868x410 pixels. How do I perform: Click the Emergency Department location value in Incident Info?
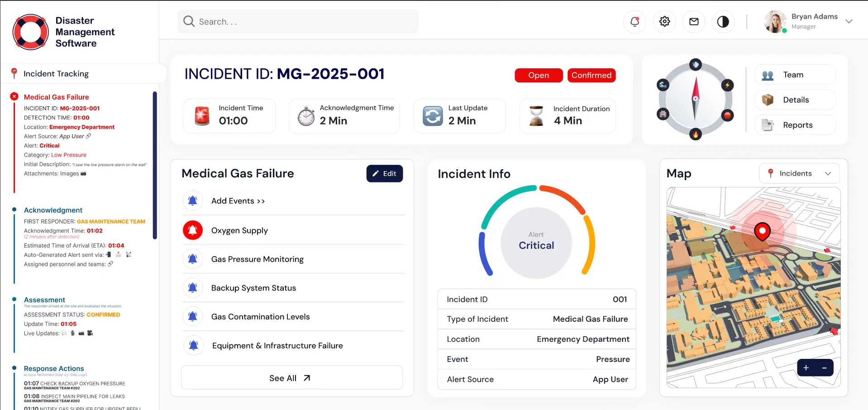point(583,339)
